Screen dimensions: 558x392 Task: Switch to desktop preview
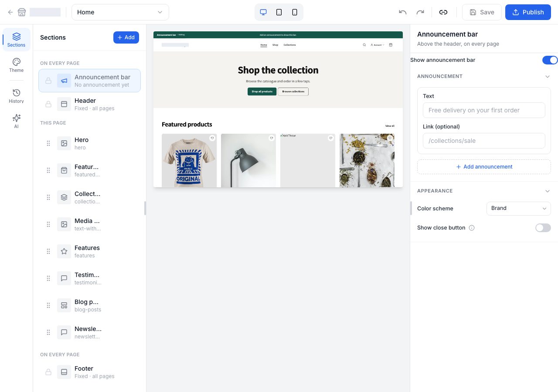pos(263,12)
